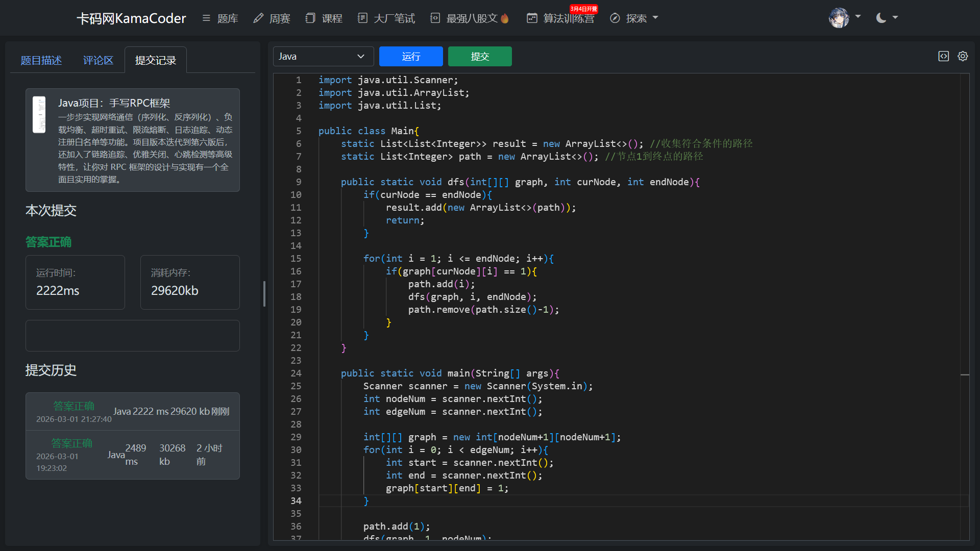Screen dimensions: 980x551
Task: Open the Java language dropdown
Action: pos(323,57)
